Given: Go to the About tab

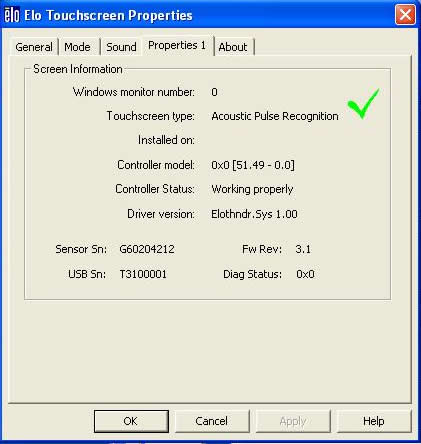Looking at the screenshot, I should click(233, 47).
